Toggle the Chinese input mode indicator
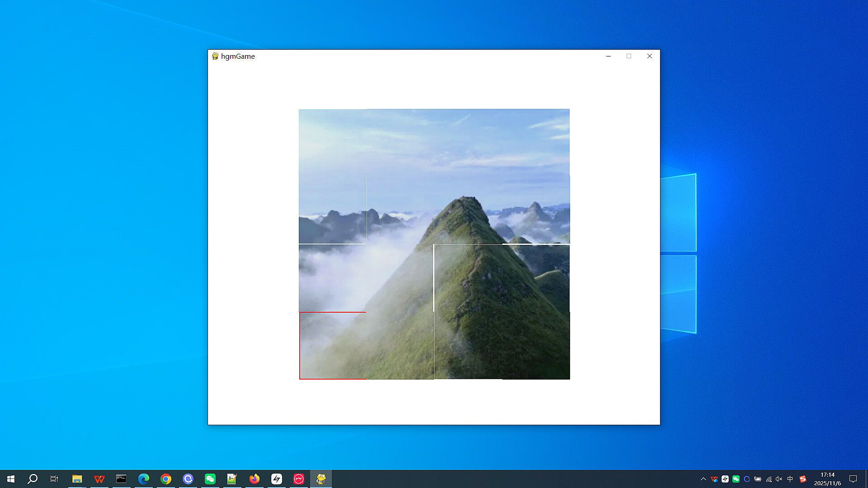 790,479
